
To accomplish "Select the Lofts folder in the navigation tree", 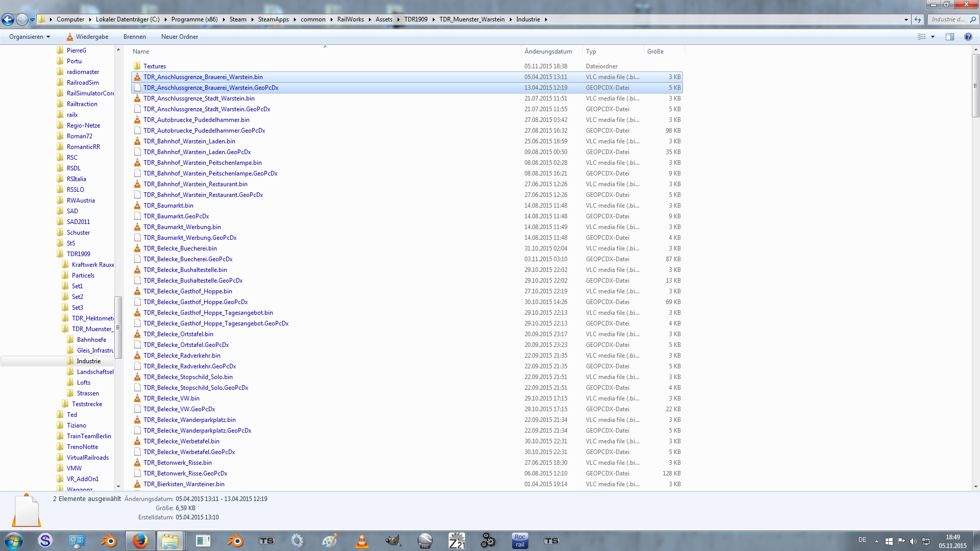I will (x=83, y=383).
